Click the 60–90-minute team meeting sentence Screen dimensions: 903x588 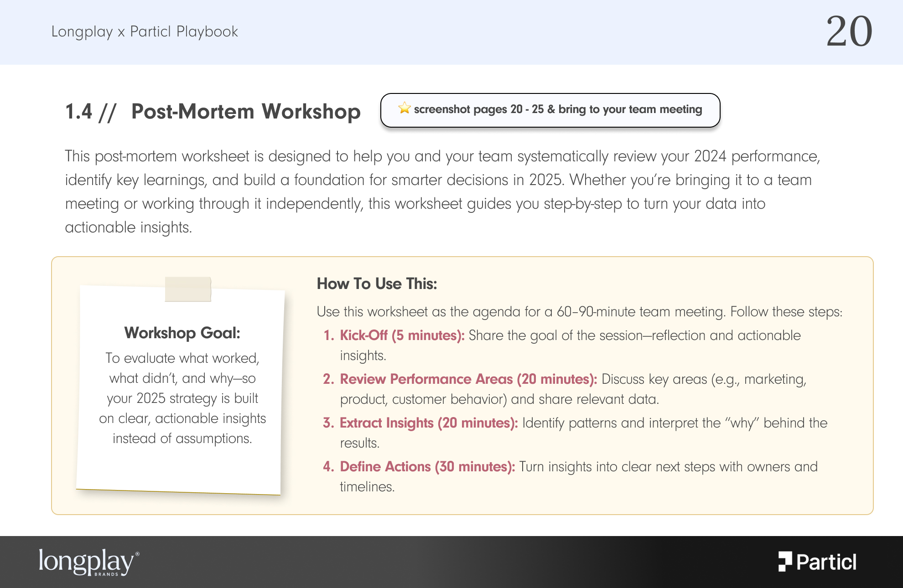(x=580, y=312)
